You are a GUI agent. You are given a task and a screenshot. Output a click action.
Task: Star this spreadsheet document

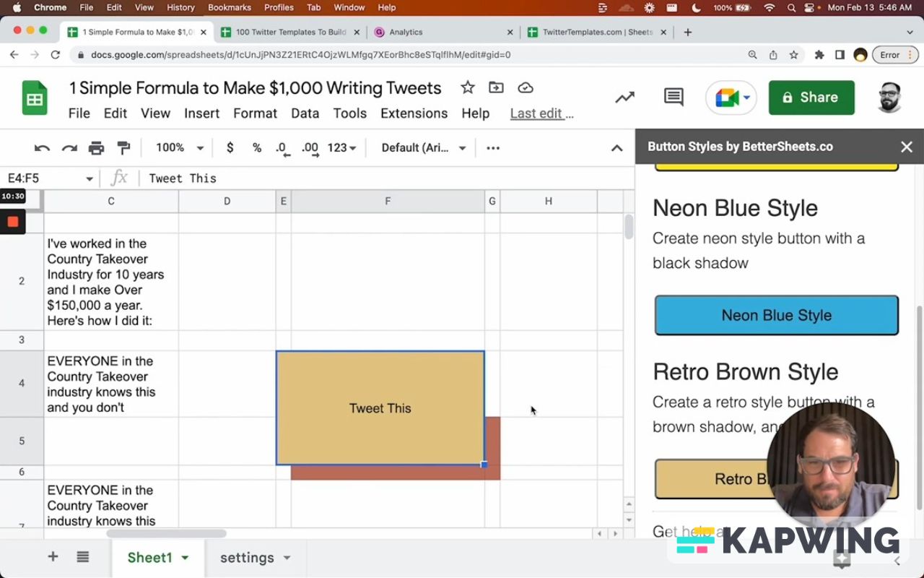(468, 87)
